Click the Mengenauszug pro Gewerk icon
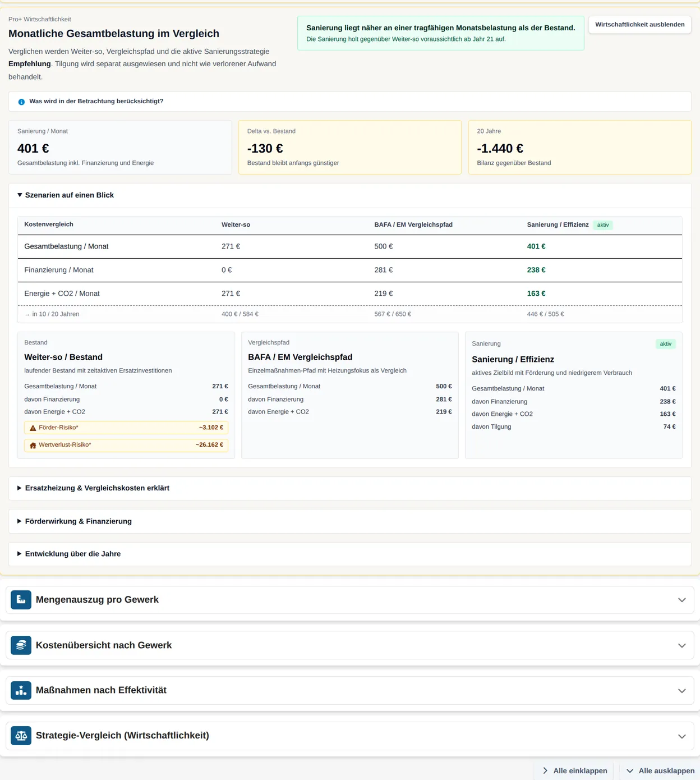Image resolution: width=700 pixels, height=780 pixels. point(21,600)
